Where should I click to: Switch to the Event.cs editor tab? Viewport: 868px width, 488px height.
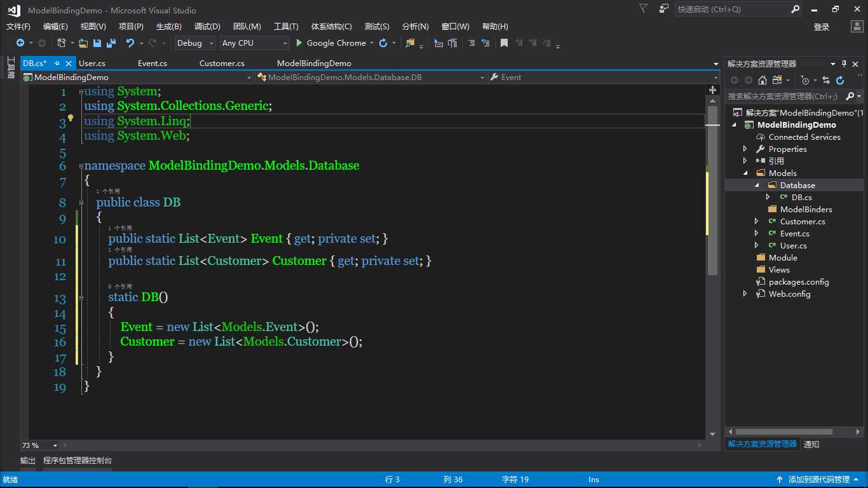point(153,64)
